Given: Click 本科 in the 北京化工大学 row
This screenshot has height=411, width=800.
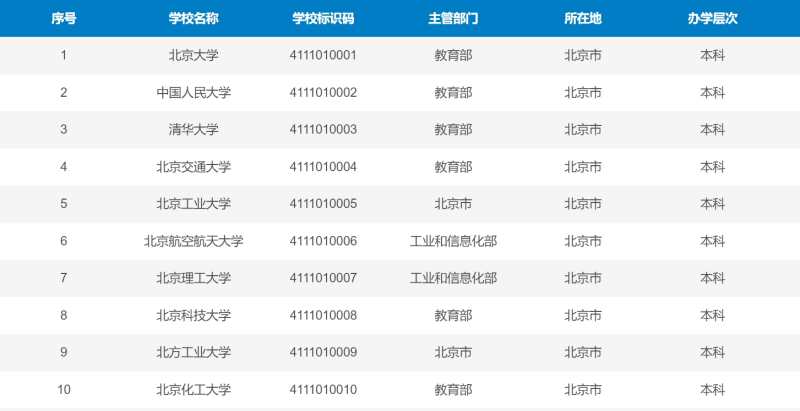Looking at the screenshot, I should (x=712, y=390).
